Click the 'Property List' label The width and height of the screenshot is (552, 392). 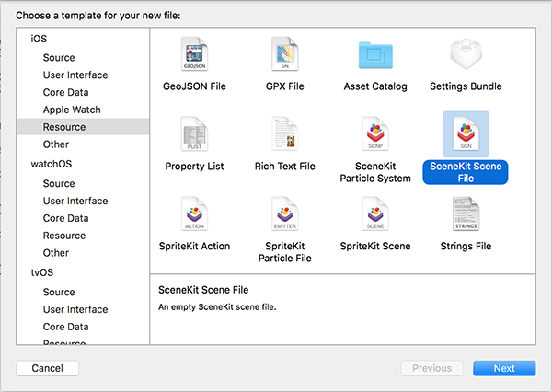point(194,167)
